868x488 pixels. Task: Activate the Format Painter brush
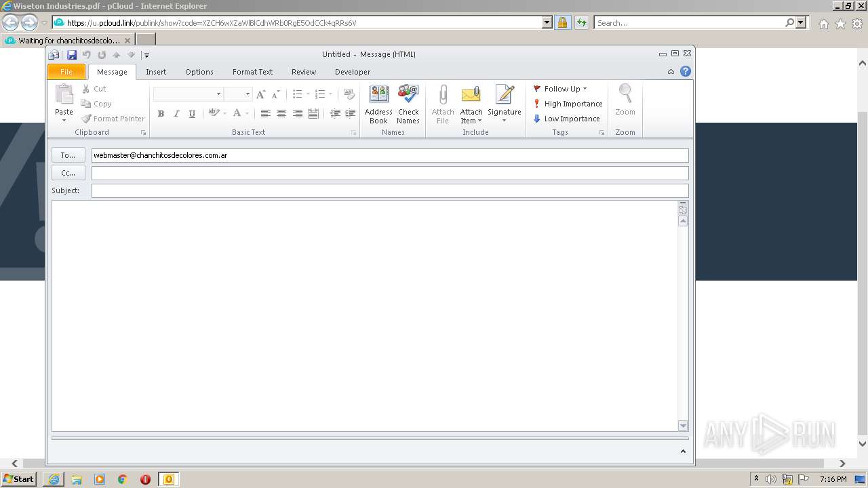tap(113, 119)
